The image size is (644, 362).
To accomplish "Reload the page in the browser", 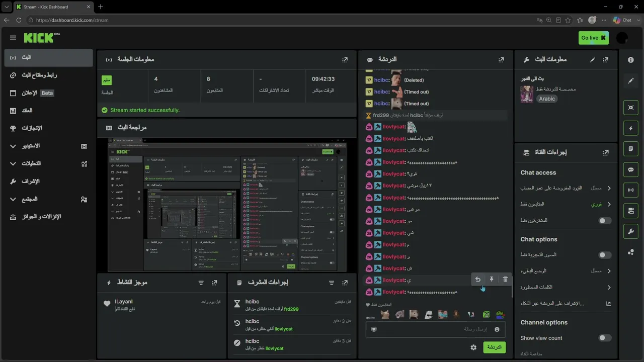I will tap(19, 20).
